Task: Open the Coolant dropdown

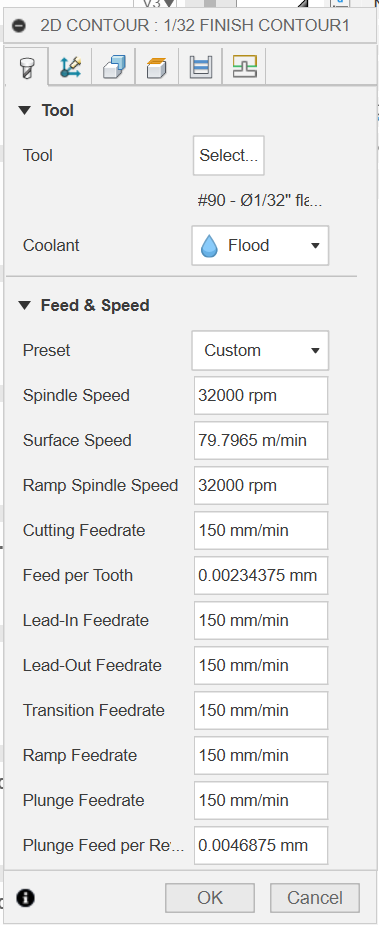Action: [260, 245]
